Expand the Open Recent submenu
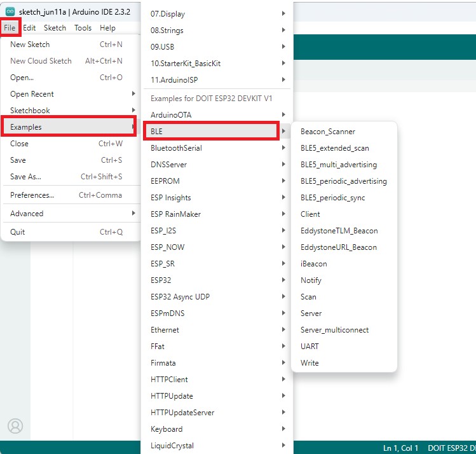The image size is (476, 454). (x=32, y=94)
